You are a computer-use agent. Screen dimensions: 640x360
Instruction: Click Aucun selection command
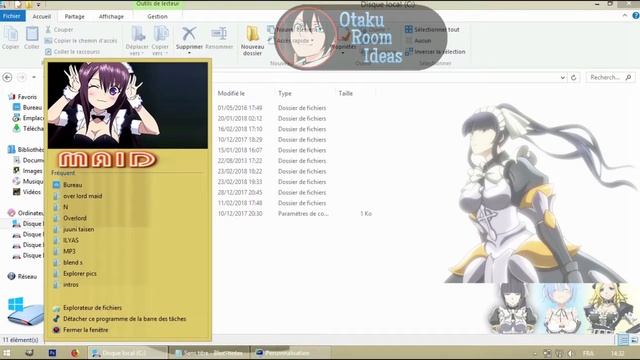pyautogui.click(x=418, y=40)
